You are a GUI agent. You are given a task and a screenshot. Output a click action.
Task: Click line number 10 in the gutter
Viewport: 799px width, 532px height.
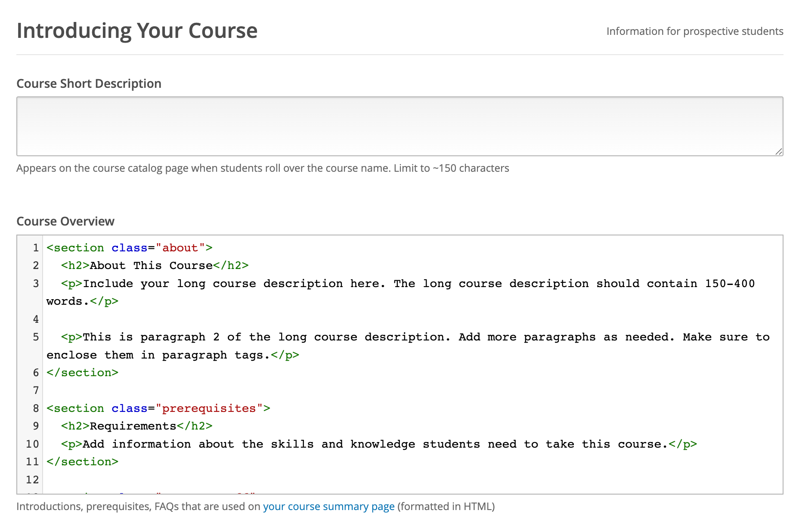32,444
